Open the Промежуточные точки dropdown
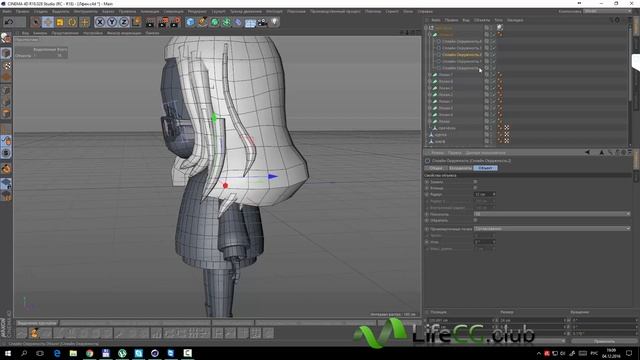 [552, 229]
